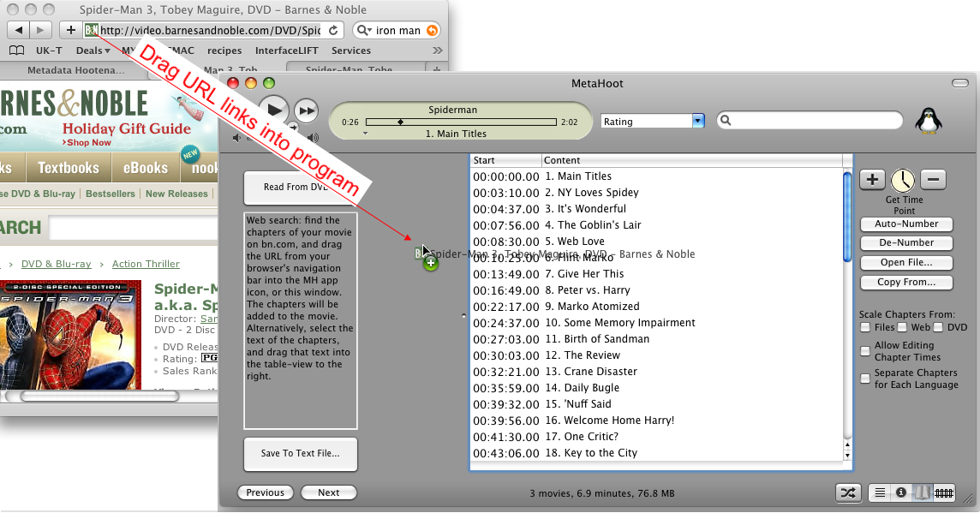Screen dimensions: 980x513
Task: Open the browser bookmarks book icon
Action: coord(17,51)
